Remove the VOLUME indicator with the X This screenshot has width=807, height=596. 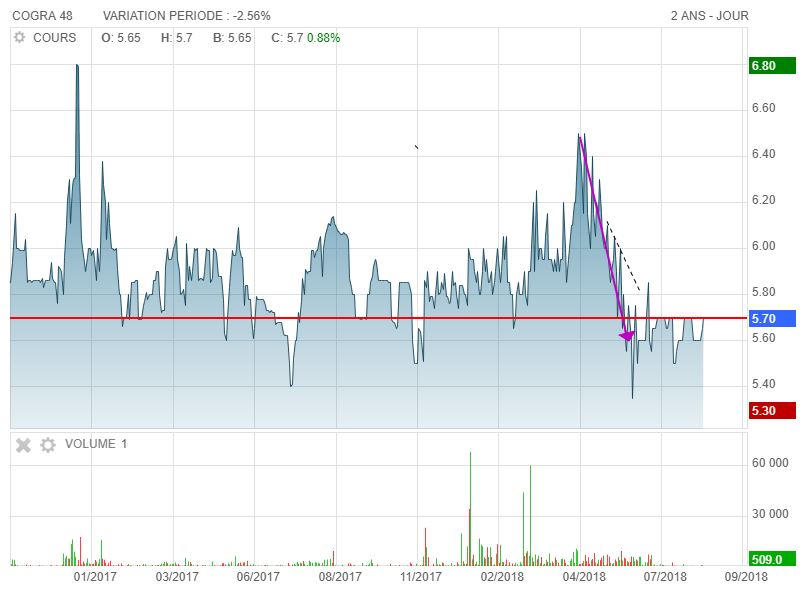(x=23, y=445)
